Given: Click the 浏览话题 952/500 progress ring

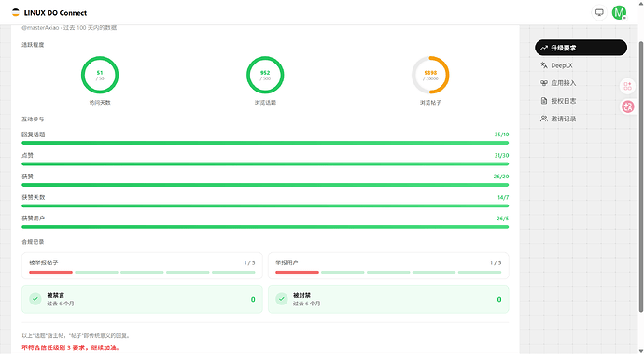Looking at the screenshot, I should pos(265,76).
